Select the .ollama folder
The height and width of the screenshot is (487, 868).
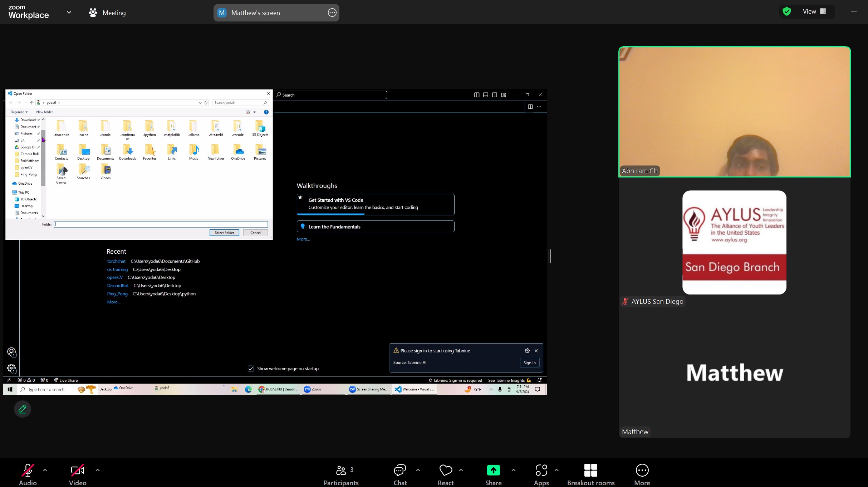pyautogui.click(x=194, y=128)
